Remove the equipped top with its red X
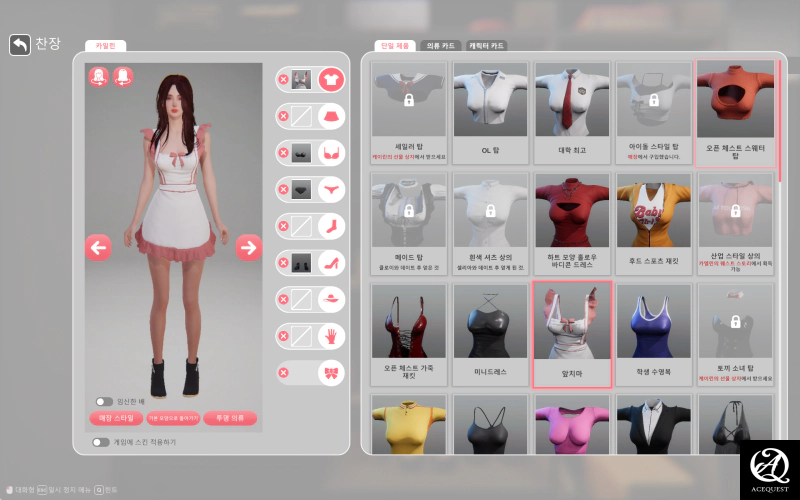The image size is (800, 500). (x=283, y=80)
